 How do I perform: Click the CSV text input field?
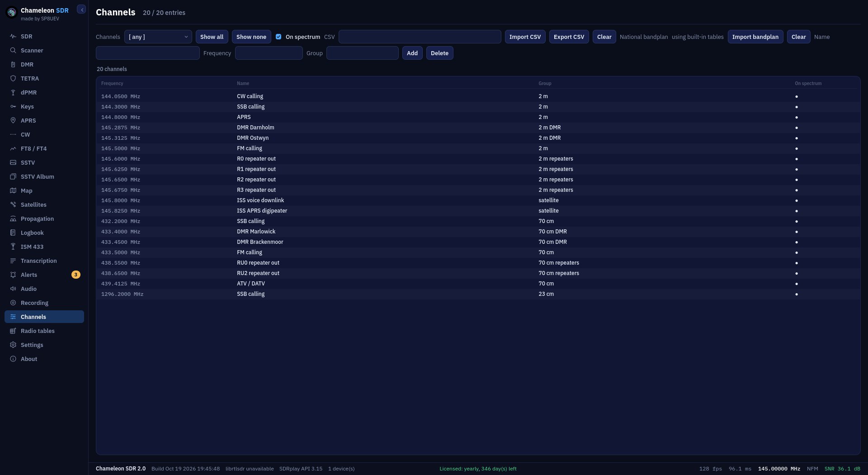(420, 37)
